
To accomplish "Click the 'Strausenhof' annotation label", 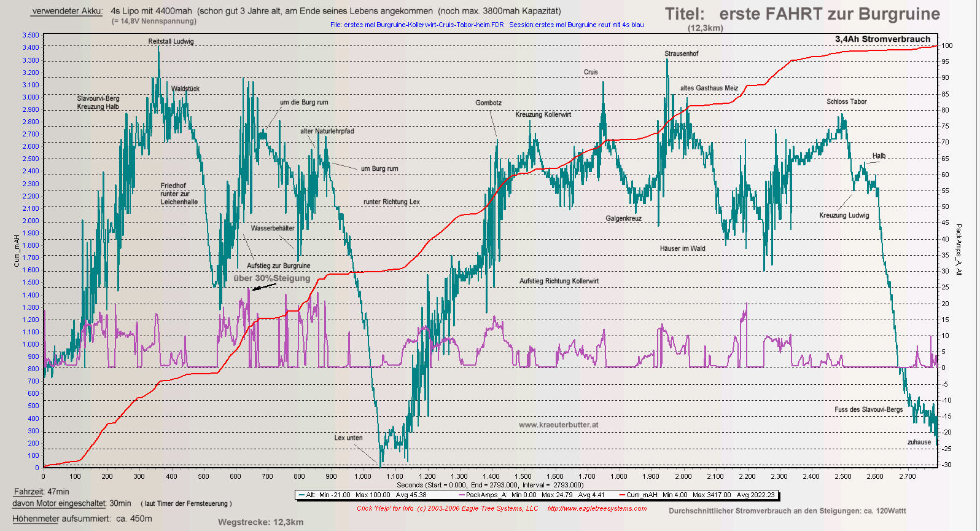I will click(x=681, y=53).
